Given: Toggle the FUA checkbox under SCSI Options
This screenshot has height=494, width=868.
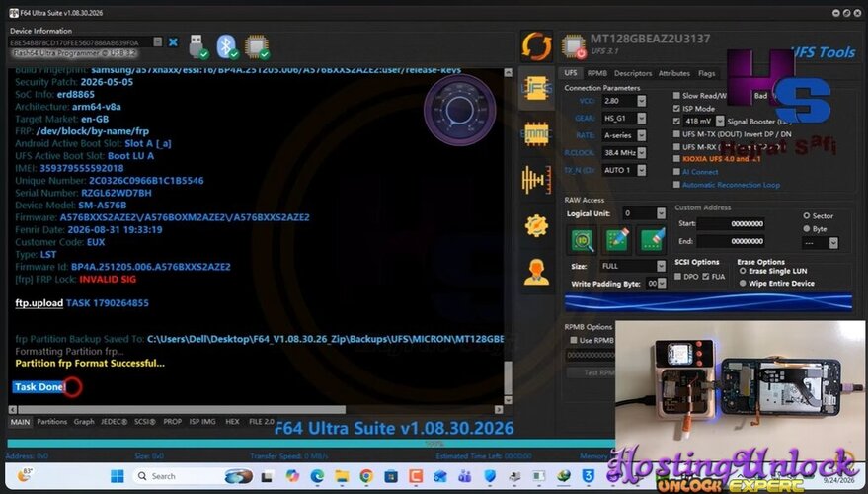Looking at the screenshot, I should [x=706, y=276].
